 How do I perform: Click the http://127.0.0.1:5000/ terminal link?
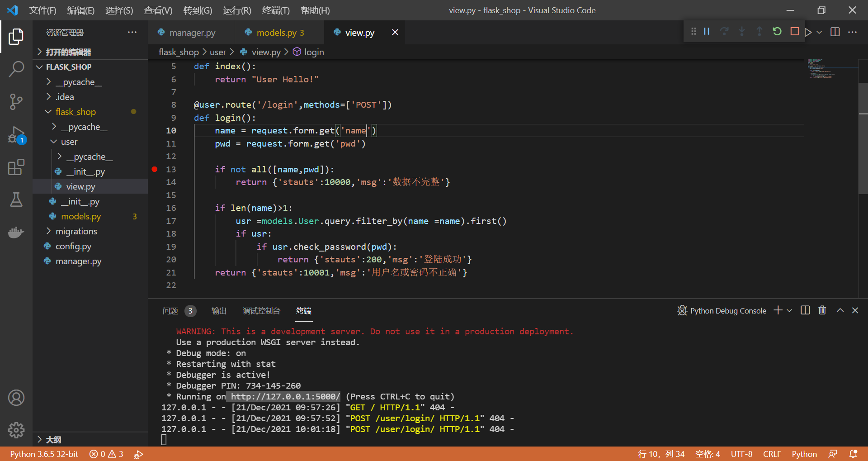coord(285,396)
